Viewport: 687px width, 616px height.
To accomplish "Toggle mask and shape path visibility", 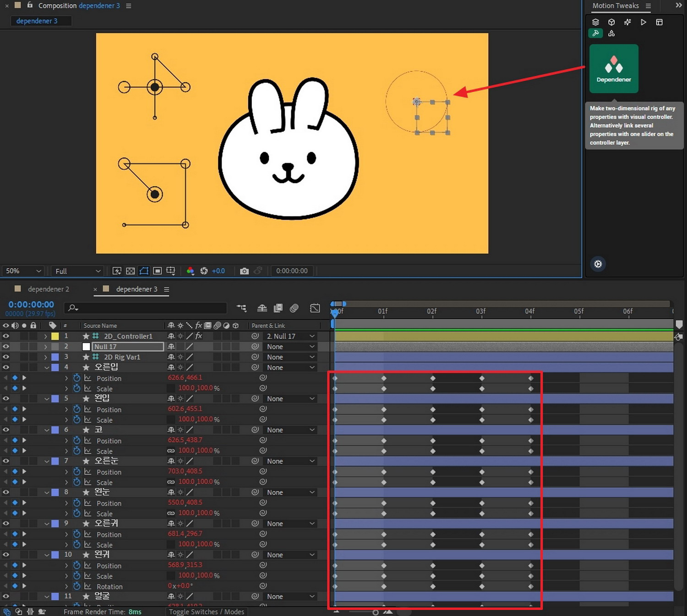I will click(144, 271).
